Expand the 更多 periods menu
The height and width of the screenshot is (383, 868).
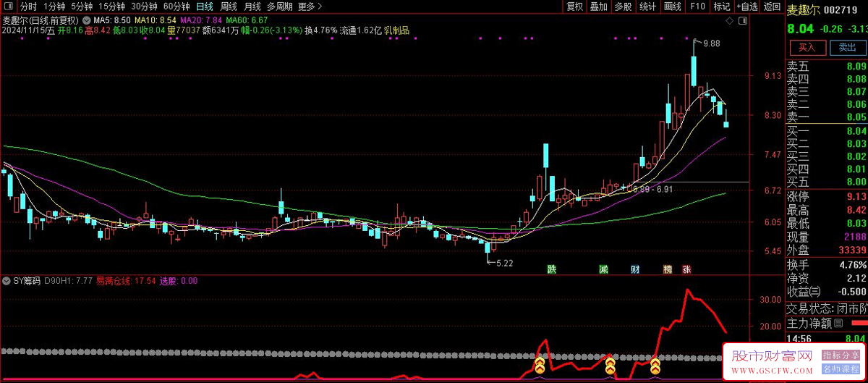coord(310,7)
